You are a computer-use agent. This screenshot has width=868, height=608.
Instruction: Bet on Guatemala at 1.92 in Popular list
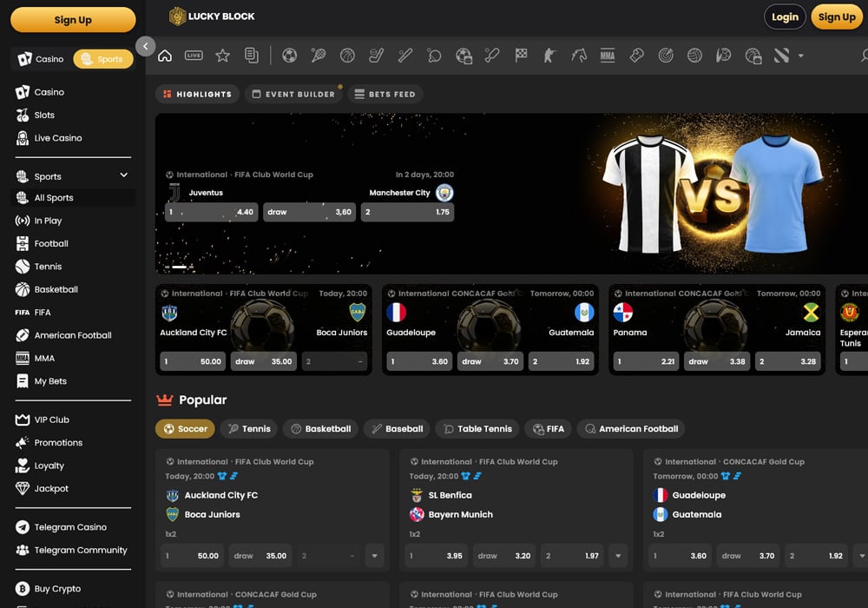[817, 555]
